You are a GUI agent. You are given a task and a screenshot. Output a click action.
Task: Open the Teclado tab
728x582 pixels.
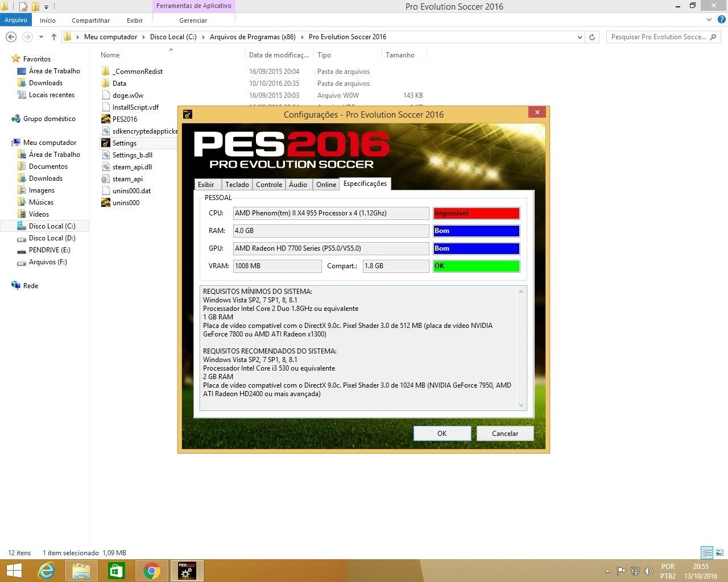click(x=237, y=185)
